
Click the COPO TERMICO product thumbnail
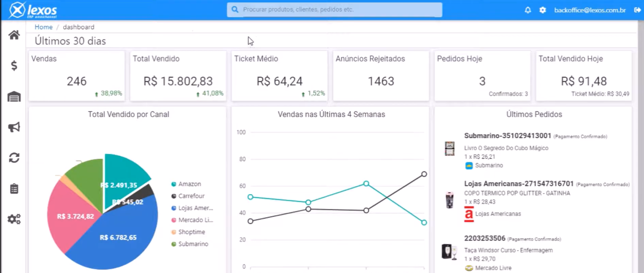pos(450,200)
